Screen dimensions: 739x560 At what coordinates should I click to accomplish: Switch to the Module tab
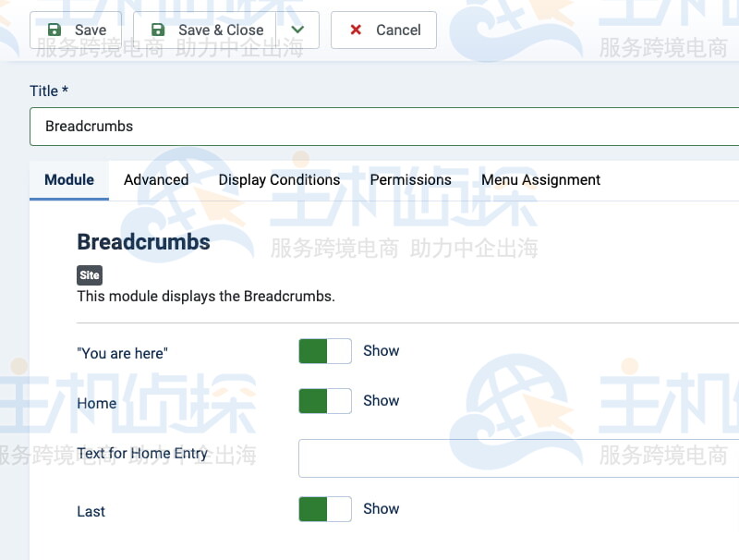[69, 180]
